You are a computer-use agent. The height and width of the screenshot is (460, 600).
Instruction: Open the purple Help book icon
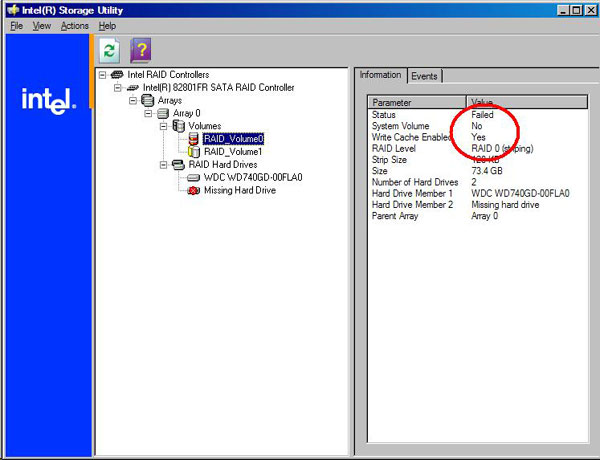(140, 51)
